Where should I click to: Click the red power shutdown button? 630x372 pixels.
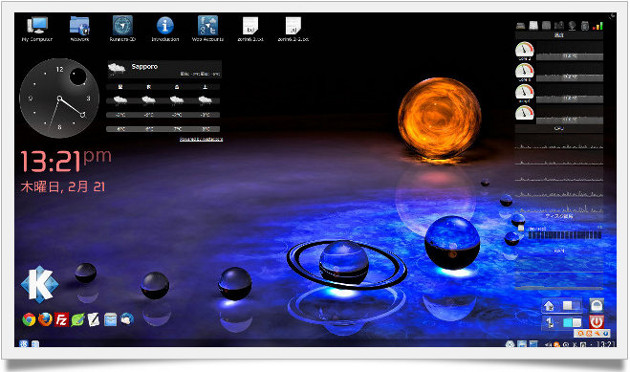pyautogui.click(x=596, y=322)
